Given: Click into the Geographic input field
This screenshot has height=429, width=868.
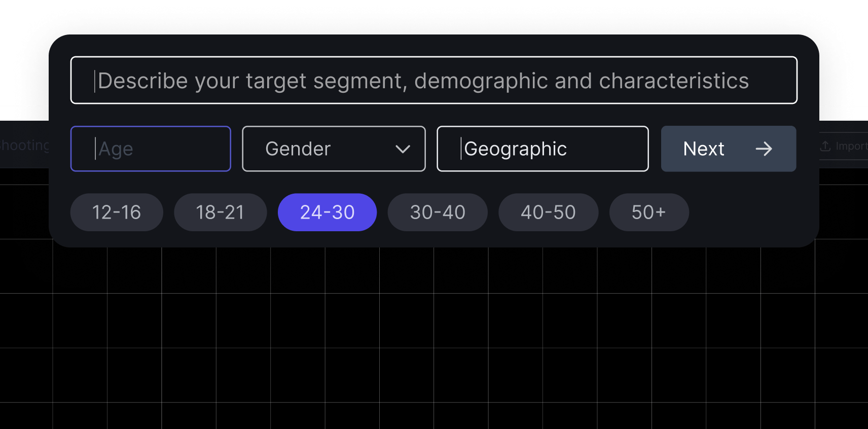Looking at the screenshot, I should tap(542, 149).
